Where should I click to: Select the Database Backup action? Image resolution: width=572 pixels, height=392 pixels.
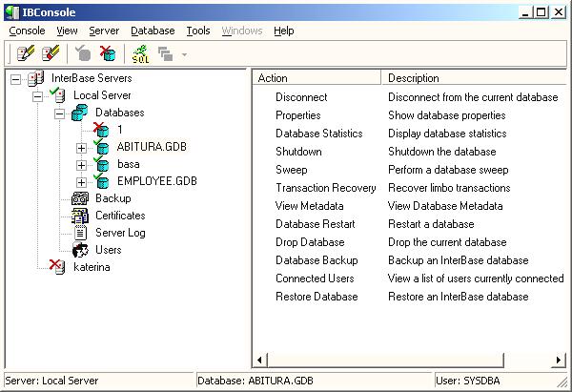click(317, 260)
